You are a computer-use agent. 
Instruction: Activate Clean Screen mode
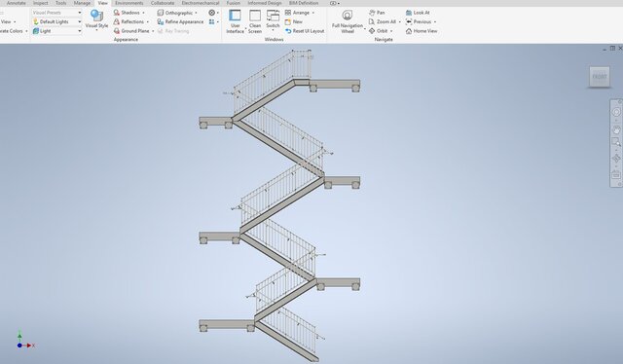click(x=255, y=21)
